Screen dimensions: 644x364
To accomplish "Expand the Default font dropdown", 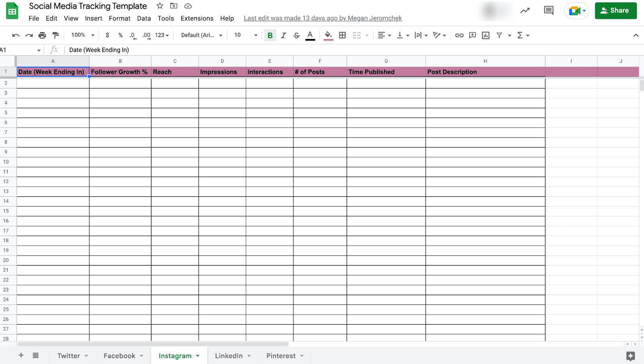I will [x=202, y=35].
